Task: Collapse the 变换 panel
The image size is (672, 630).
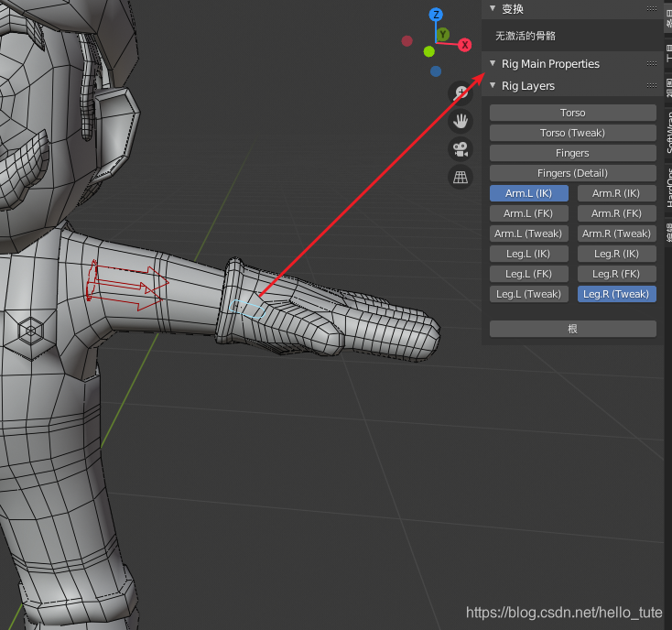Action: [x=493, y=8]
